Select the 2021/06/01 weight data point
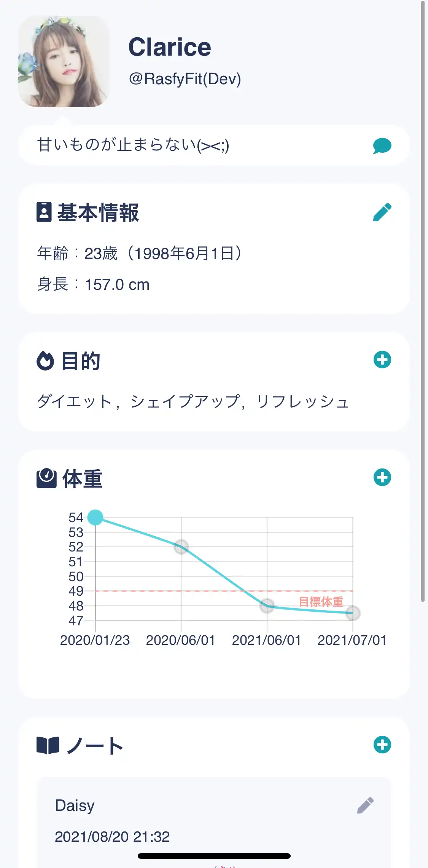The image size is (428, 868). click(x=267, y=606)
